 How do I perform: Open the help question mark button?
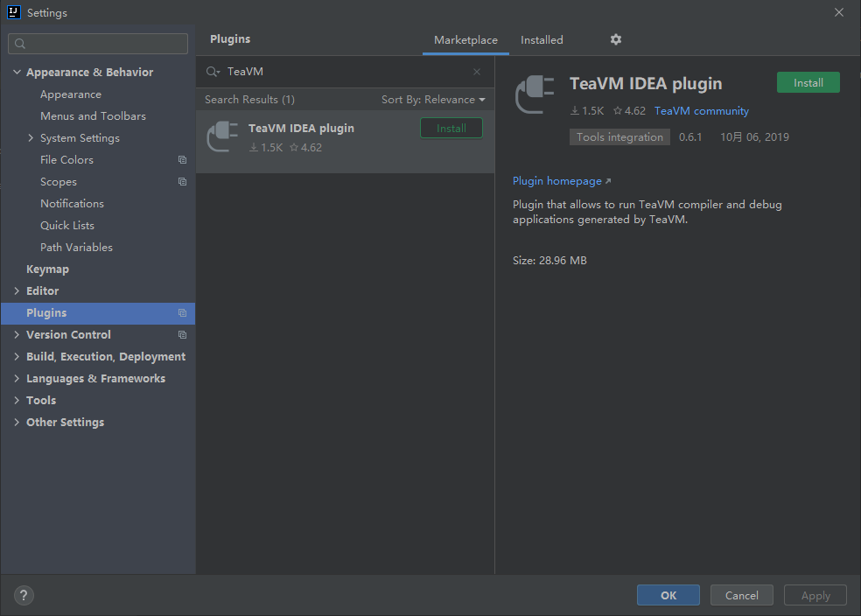(24, 595)
